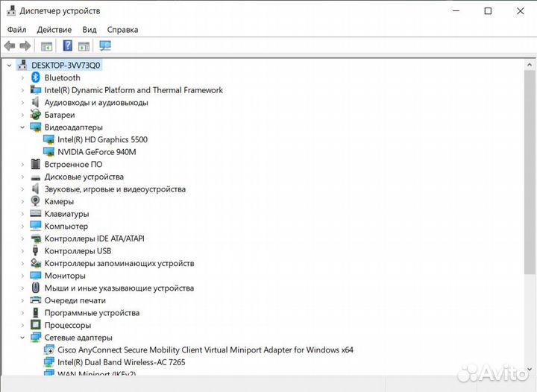Image resolution: width=537 pixels, height=392 pixels.
Task: Expand the Bluetooth category
Action: coord(22,78)
